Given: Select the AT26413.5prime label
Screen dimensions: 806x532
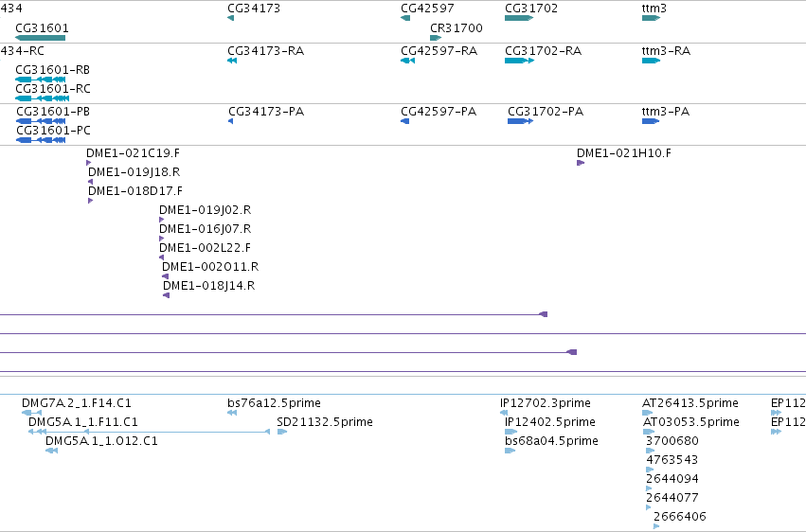Looking at the screenshot, I should (690, 403).
